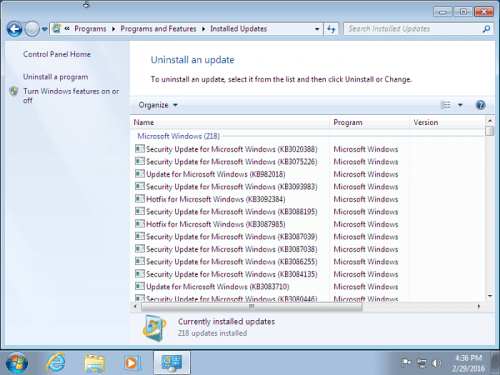Click the Control Panel taskbar button

tap(172, 363)
